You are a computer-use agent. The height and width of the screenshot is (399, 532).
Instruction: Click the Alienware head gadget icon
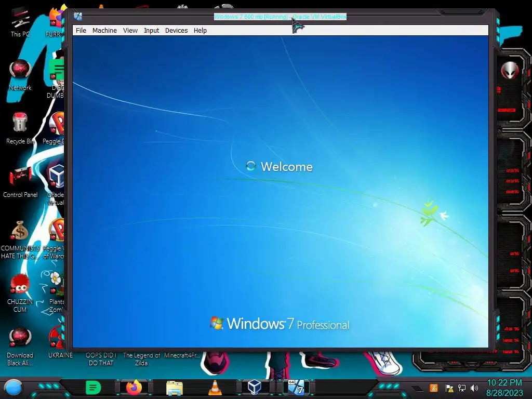tap(510, 71)
